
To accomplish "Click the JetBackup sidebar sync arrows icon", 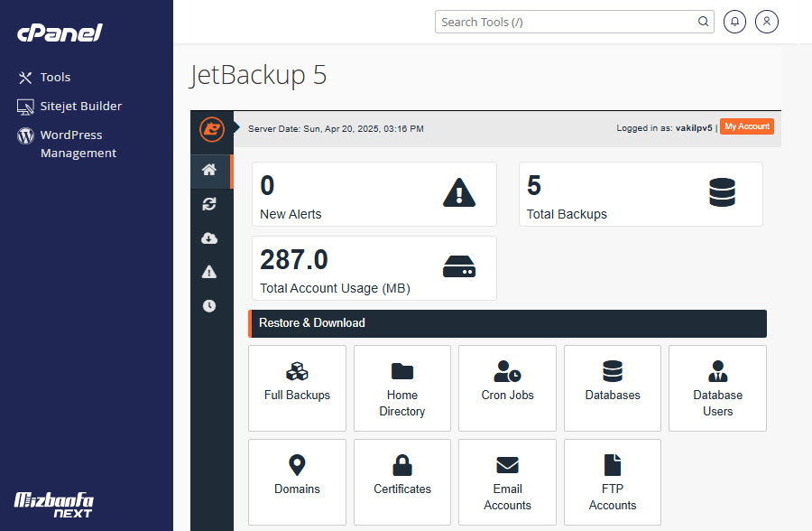I will [209, 204].
